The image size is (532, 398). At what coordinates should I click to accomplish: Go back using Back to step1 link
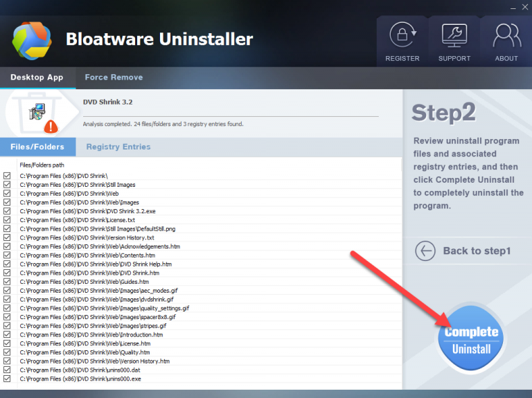coord(476,251)
